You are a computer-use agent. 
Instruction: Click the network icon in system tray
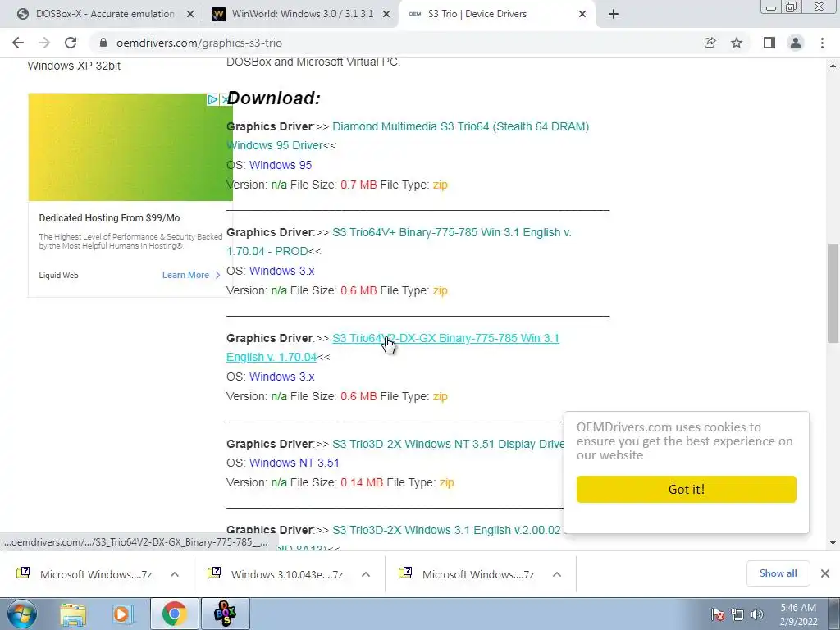coord(737,614)
